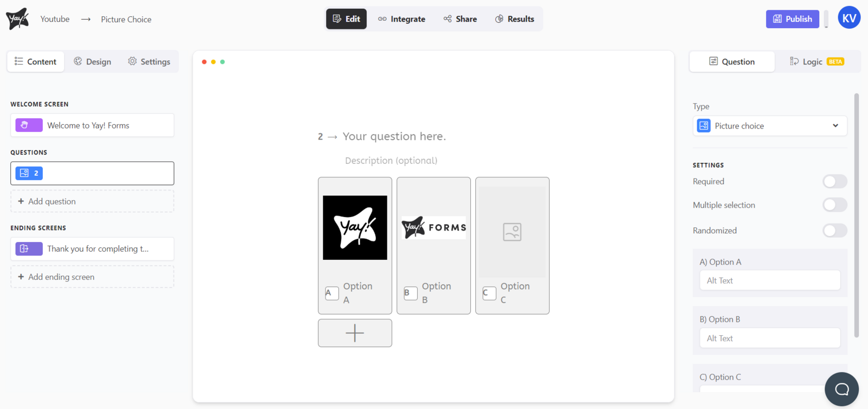The width and height of the screenshot is (868, 409).
Task: Click the empty image placeholder in Option C
Action: (x=512, y=232)
